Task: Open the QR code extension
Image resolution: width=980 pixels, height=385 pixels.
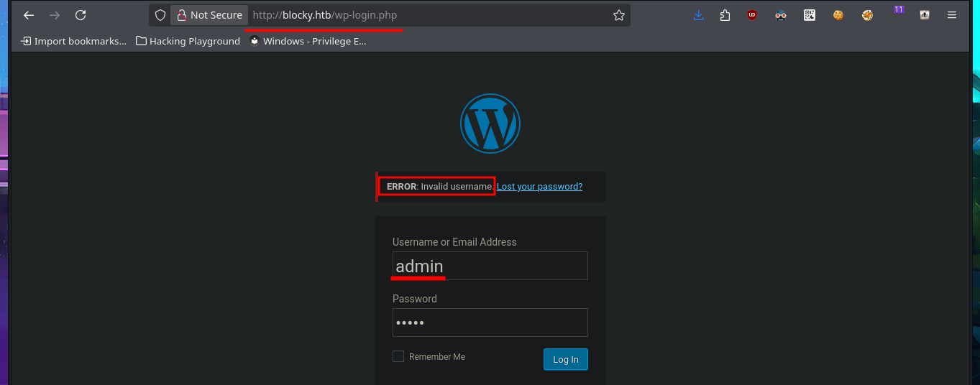Action: coord(810,15)
